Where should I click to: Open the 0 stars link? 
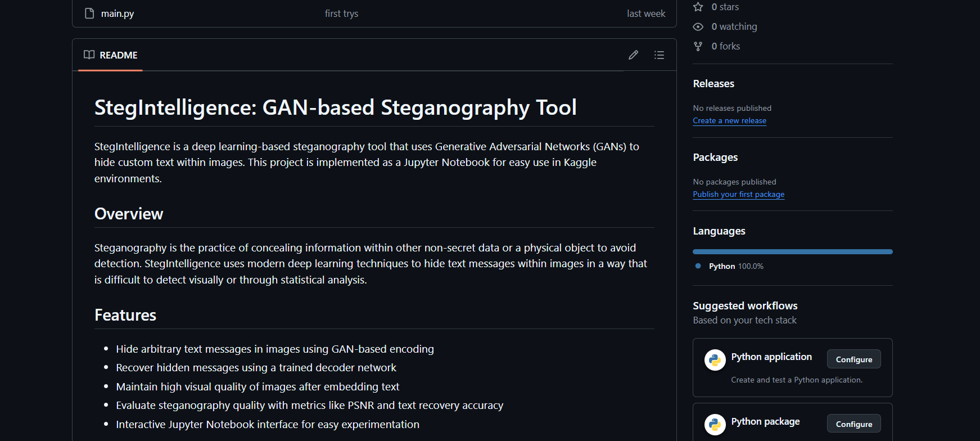pyautogui.click(x=725, y=7)
